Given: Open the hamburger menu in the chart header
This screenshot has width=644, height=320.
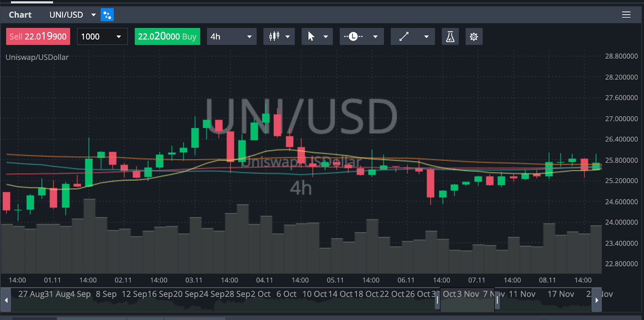Looking at the screenshot, I should click(626, 15).
